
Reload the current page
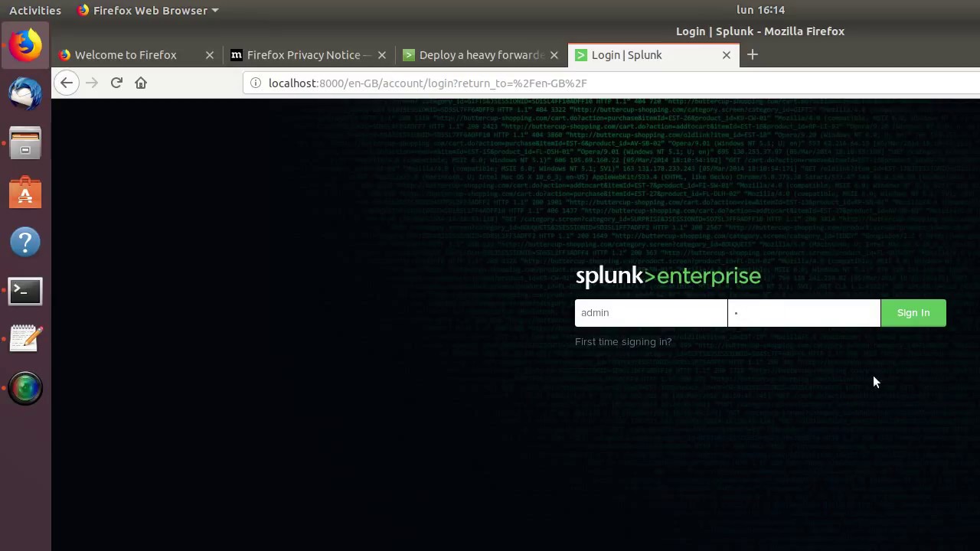[x=116, y=83]
